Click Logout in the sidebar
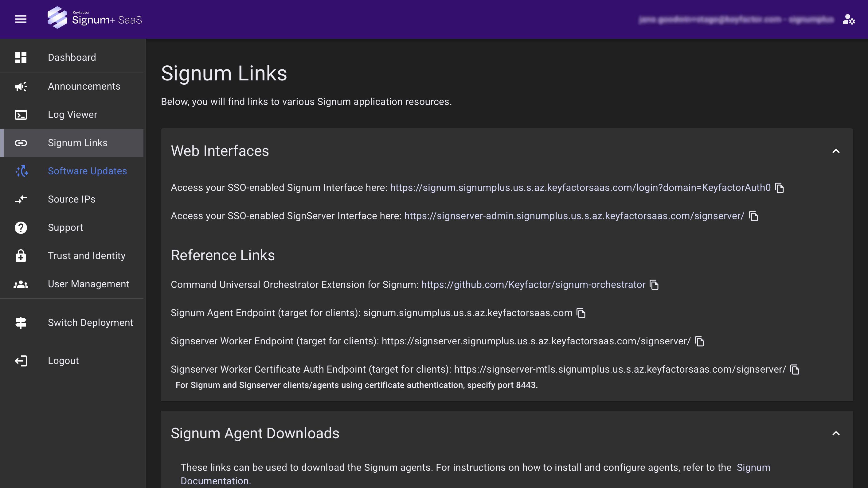The width and height of the screenshot is (868, 488). pos(72,361)
